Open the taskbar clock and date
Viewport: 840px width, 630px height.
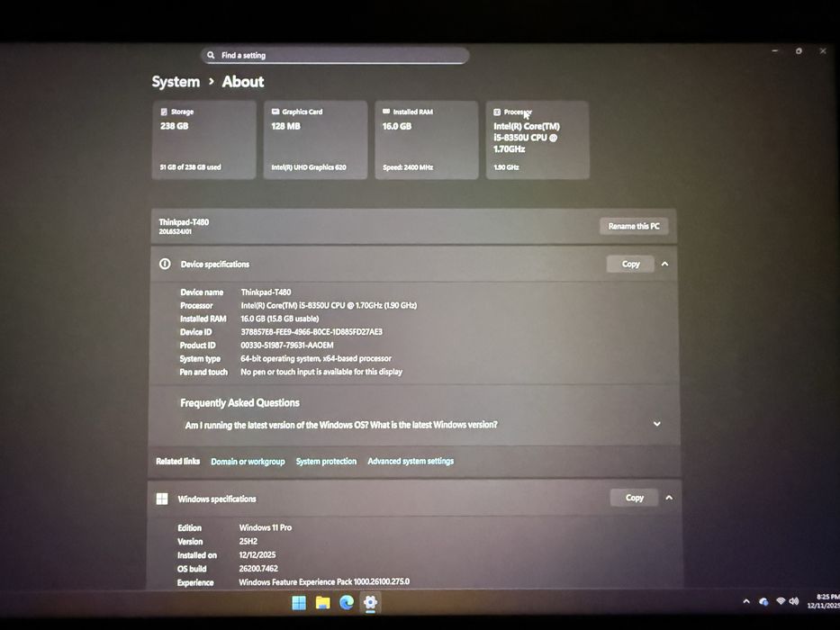pos(824,601)
